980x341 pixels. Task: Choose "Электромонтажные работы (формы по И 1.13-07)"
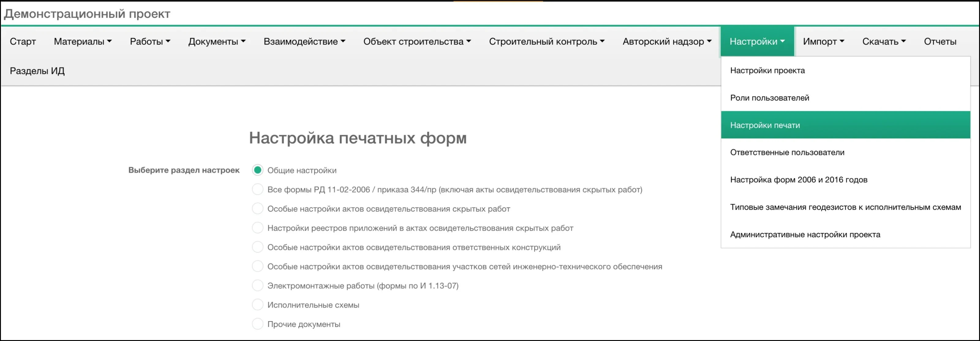click(258, 286)
